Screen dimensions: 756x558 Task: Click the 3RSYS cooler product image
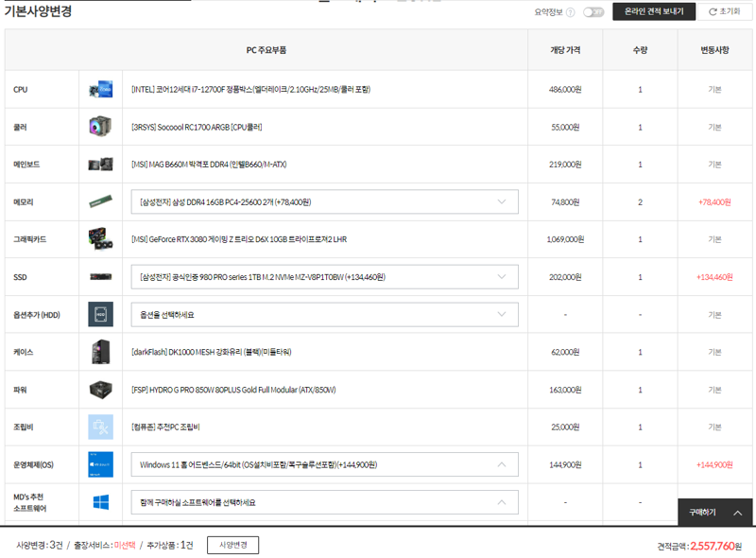[101, 127]
